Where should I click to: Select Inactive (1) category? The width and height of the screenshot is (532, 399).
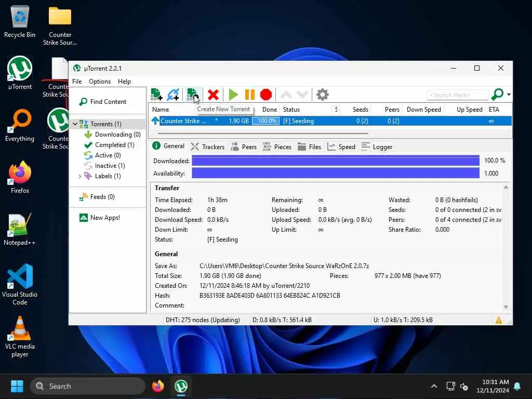[x=110, y=166]
